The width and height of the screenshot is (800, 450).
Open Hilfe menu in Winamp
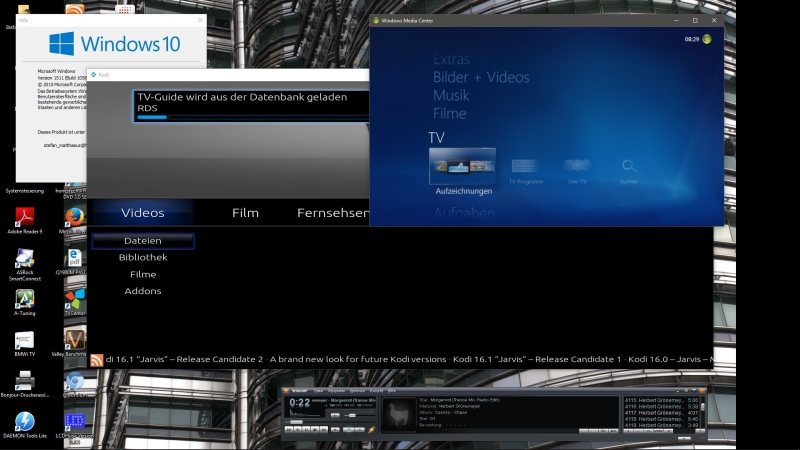tap(392, 391)
